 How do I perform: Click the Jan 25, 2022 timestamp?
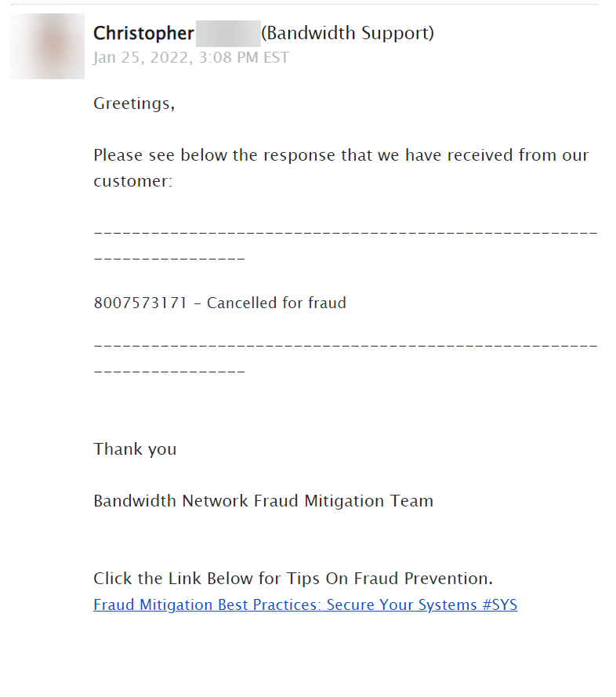[x=191, y=58]
